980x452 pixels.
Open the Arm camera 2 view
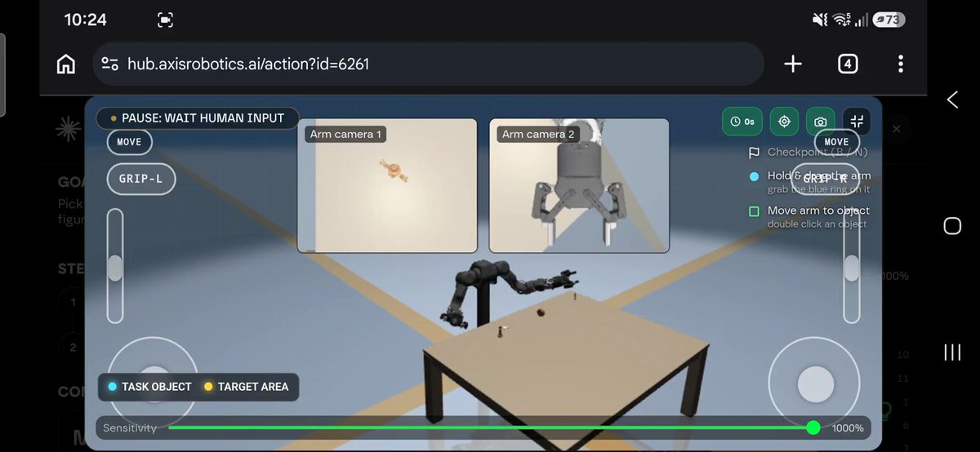579,185
